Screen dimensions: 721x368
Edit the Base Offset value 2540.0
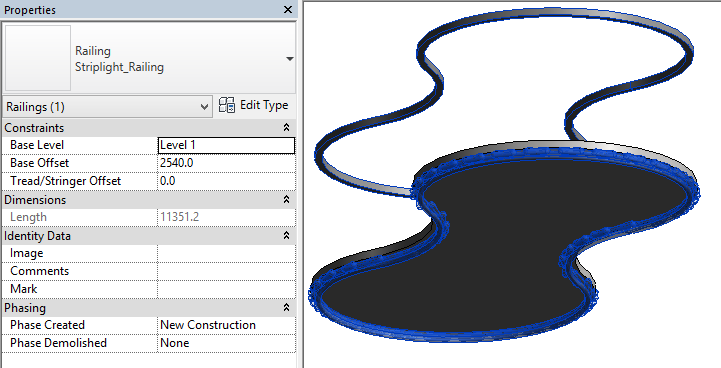[226, 163]
